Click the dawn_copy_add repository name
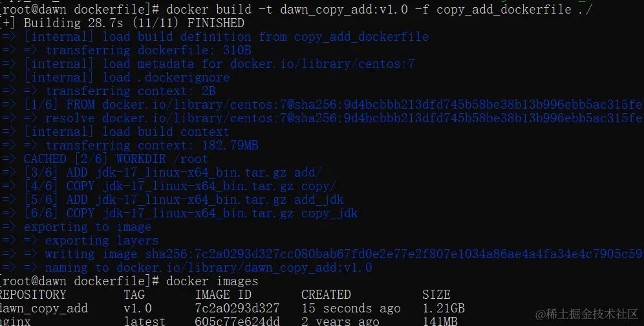This screenshot has width=644, height=326. pyautogui.click(x=43, y=308)
